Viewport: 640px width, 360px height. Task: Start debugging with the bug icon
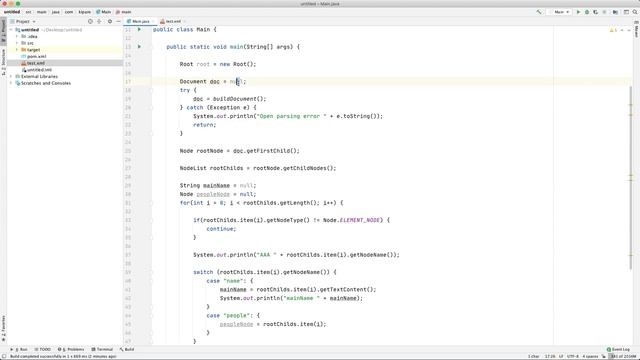587,12
